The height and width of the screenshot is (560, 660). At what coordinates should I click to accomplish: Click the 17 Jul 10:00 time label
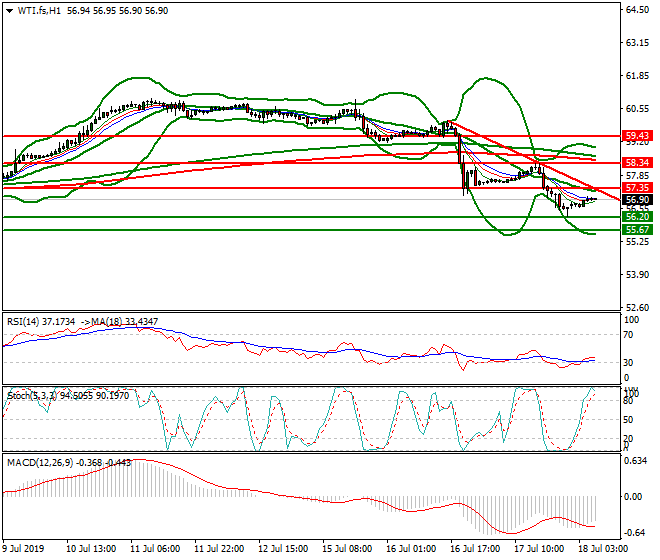(x=539, y=549)
